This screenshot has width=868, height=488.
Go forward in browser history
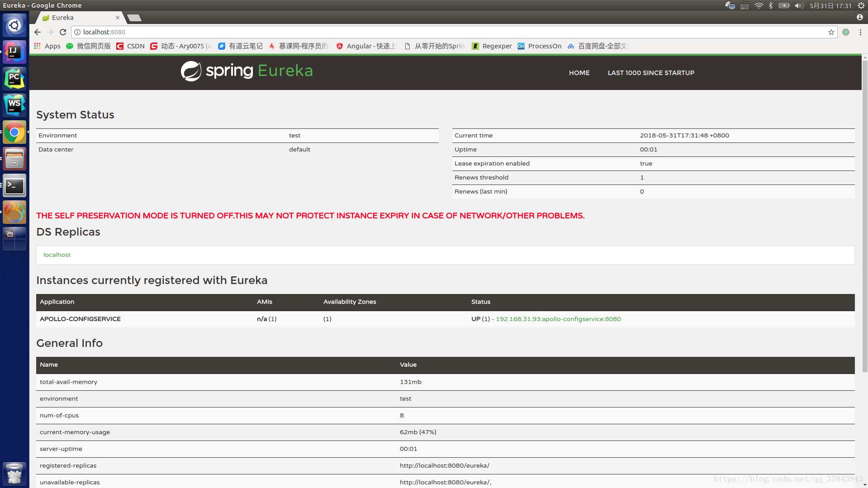(50, 32)
